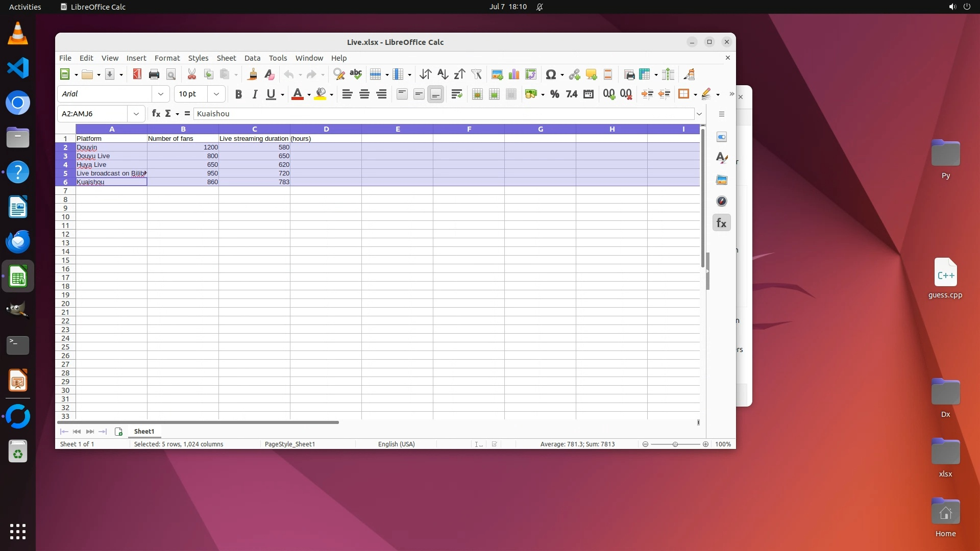
Task: Expand the Name Box dropdown arrow
Action: point(136,114)
